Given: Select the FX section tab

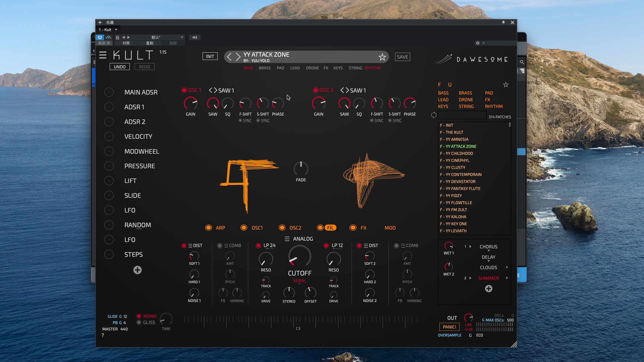Looking at the screenshot, I should pos(363,228).
